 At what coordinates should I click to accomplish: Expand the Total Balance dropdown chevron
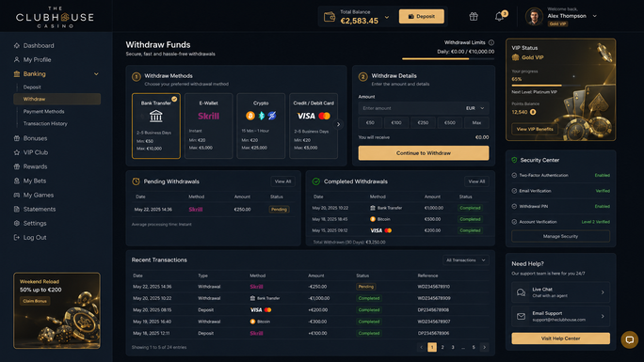click(x=386, y=17)
